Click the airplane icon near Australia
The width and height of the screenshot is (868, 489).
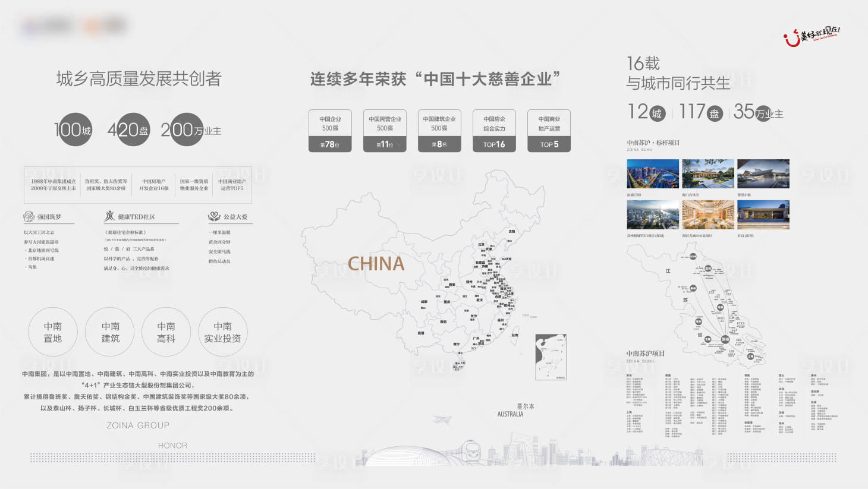pos(441,420)
